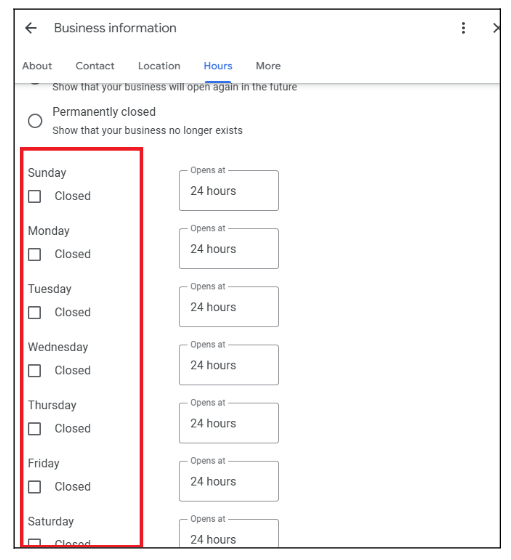Click the back arrow icon

click(x=31, y=28)
